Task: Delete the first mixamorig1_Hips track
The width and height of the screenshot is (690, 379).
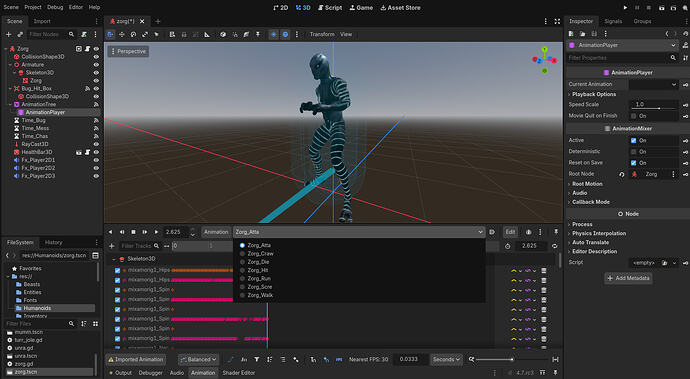Action: 544,271
